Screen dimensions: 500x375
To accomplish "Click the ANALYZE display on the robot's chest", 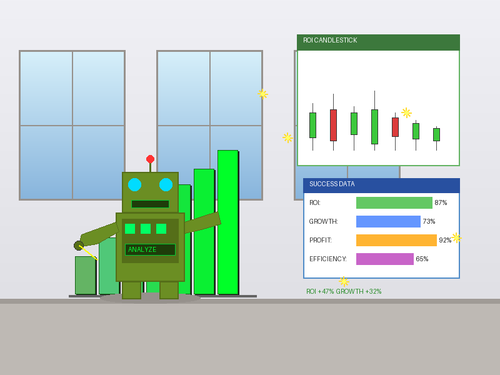I will click(150, 250).
